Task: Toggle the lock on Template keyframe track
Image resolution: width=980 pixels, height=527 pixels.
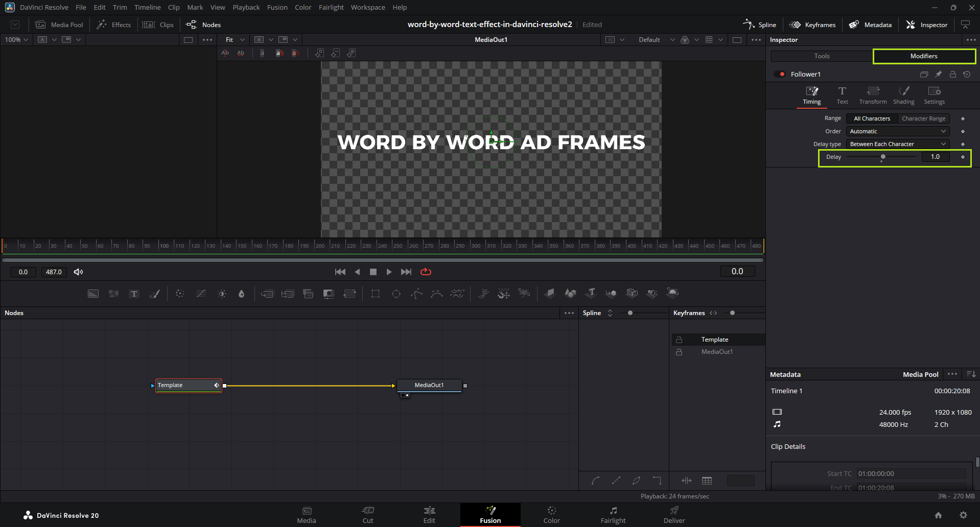Action: click(679, 340)
